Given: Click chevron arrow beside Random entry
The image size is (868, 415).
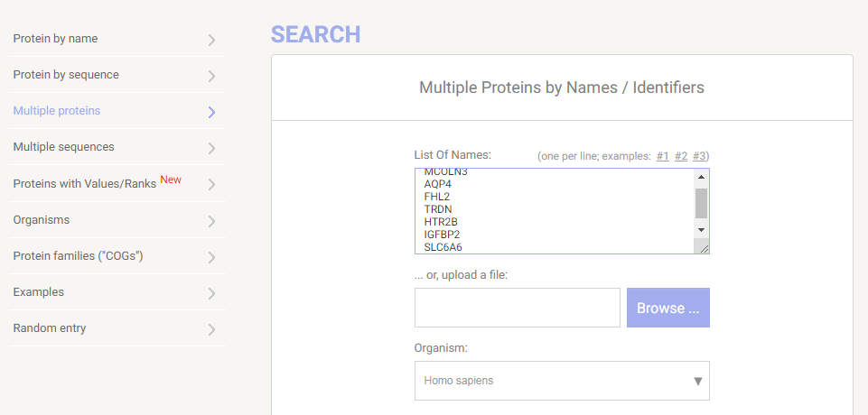Looking at the screenshot, I should coord(211,329).
